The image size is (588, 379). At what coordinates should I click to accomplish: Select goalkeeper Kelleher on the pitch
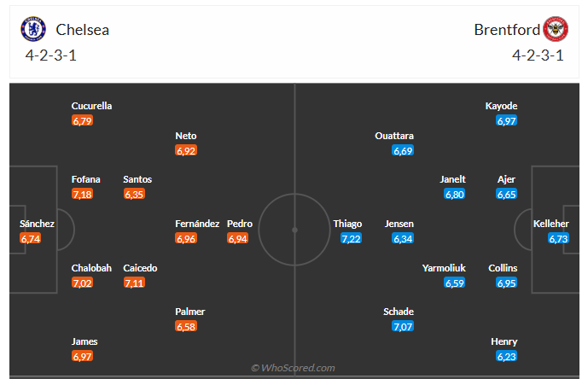[550, 224]
